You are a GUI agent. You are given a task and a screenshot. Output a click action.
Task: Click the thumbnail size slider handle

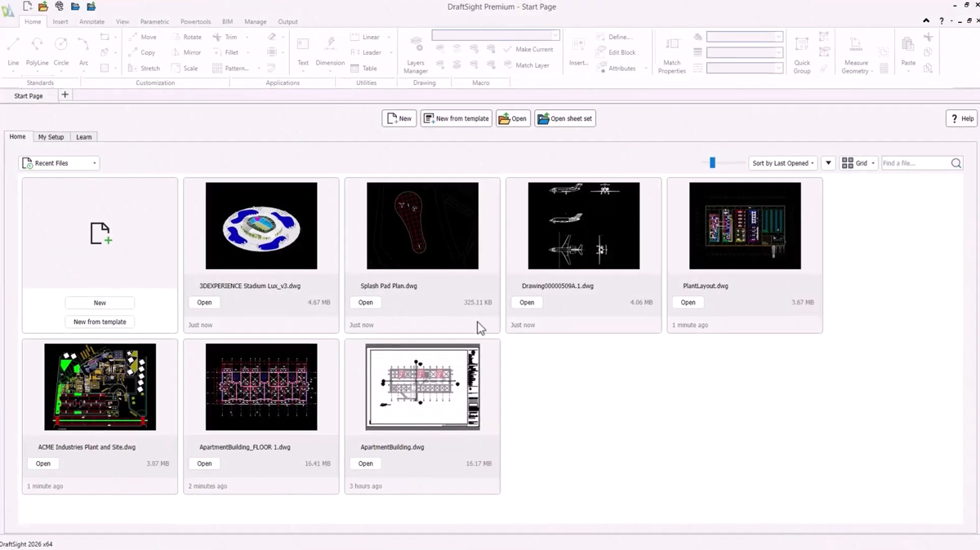tap(712, 163)
